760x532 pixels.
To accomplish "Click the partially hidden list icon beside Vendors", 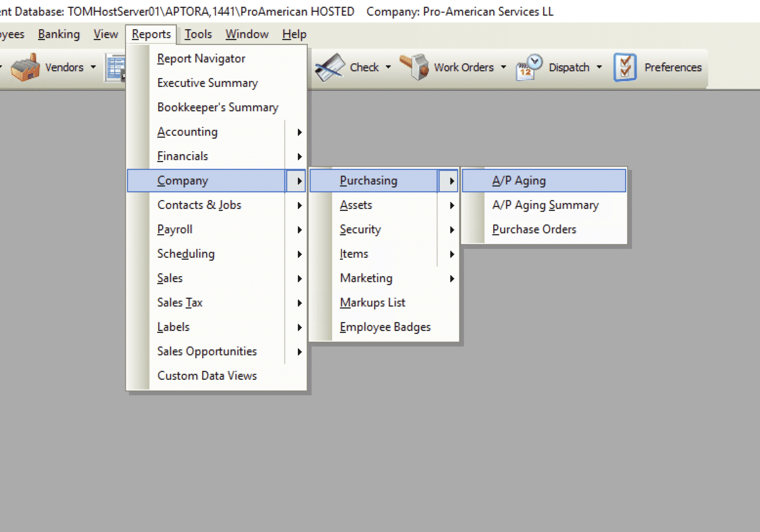I will (x=116, y=67).
